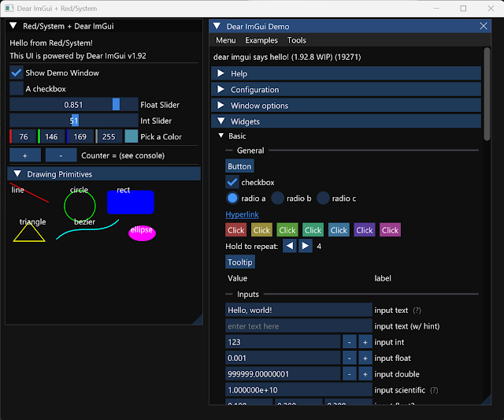The width and height of the screenshot is (504, 420).
Task: Click the right arrow repeat button
Action: coord(306,246)
